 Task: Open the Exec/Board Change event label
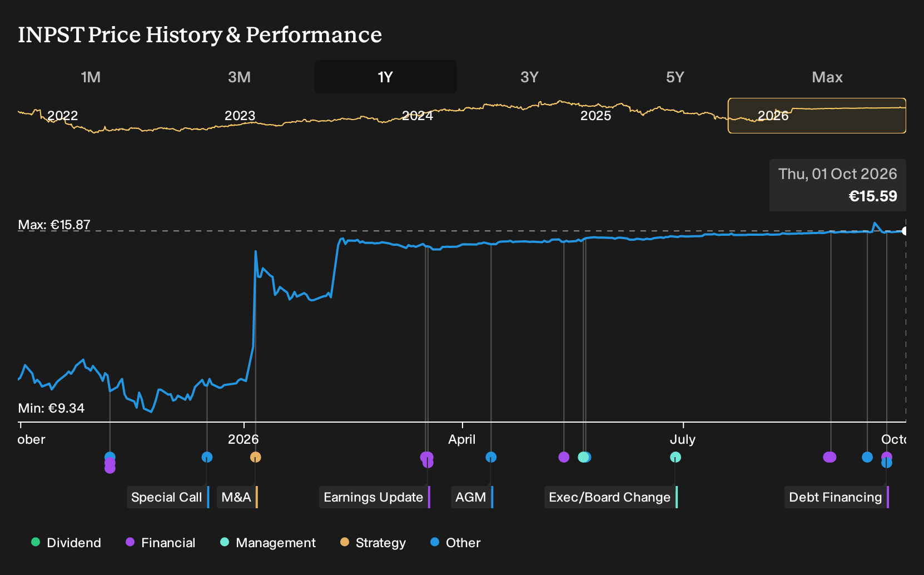(x=611, y=497)
